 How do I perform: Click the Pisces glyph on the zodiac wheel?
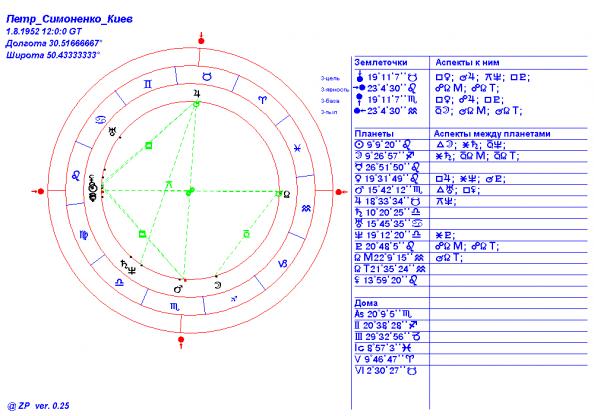click(298, 148)
